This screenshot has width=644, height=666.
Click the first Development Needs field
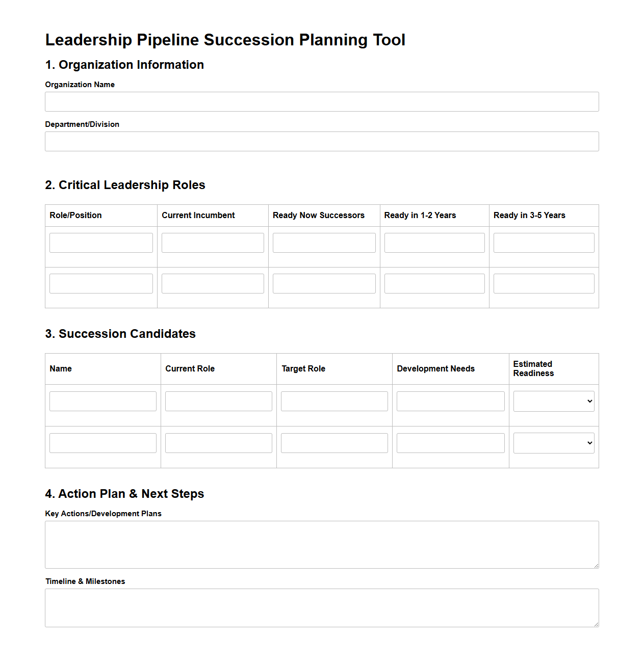pyautogui.click(x=450, y=401)
